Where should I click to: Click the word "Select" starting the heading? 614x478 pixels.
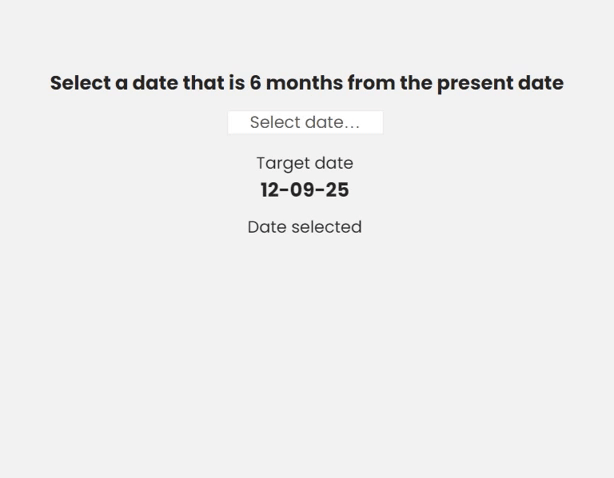[80, 83]
